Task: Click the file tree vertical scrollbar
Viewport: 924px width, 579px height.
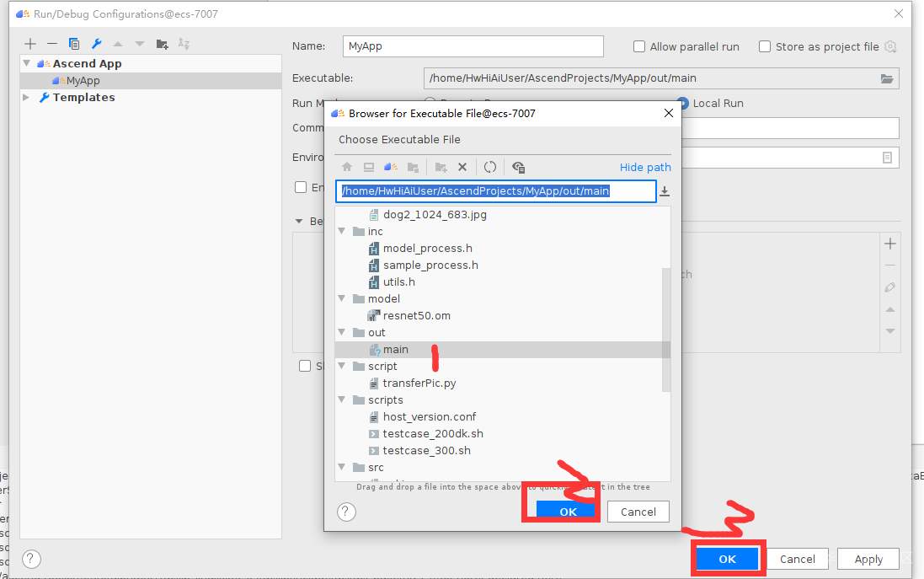Action: (x=666, y=330)
